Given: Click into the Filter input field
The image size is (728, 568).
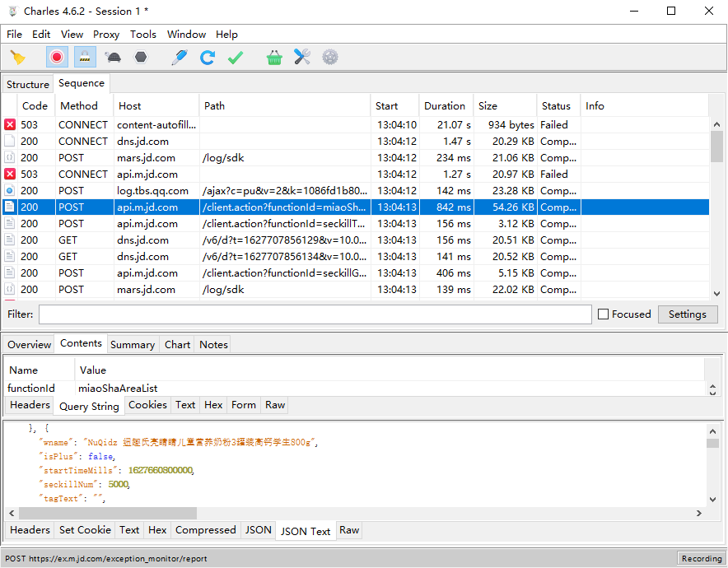Looking at the screenshot, I should (315, 314).
